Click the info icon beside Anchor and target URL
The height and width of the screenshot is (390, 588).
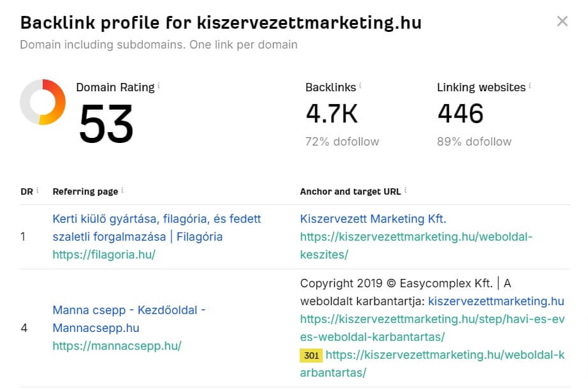pyautogui.click(x=406, y=190)
